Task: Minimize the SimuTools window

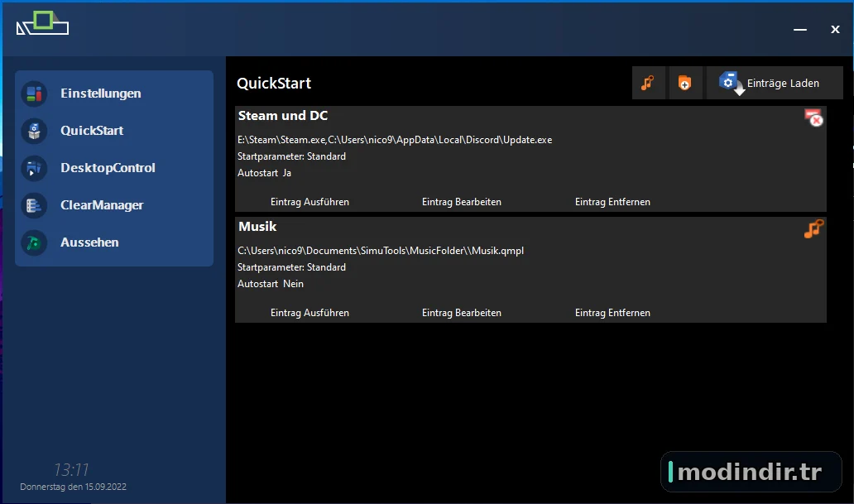Action: click(800, 30)
